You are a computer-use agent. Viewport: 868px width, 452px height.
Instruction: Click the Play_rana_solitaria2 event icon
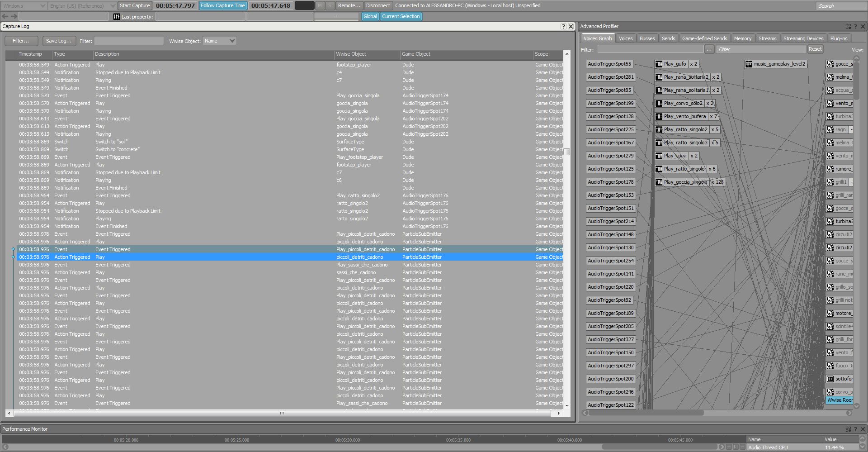click(x=659, y=77)
